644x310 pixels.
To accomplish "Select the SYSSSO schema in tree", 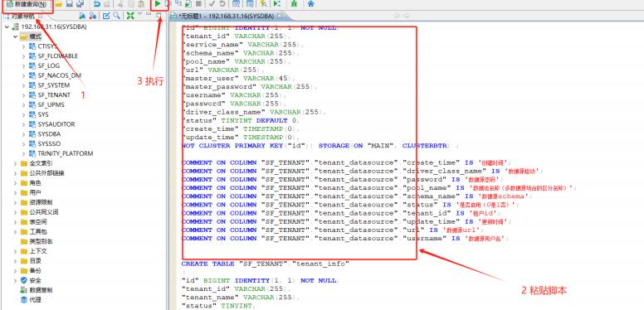I will pos(49,143).
